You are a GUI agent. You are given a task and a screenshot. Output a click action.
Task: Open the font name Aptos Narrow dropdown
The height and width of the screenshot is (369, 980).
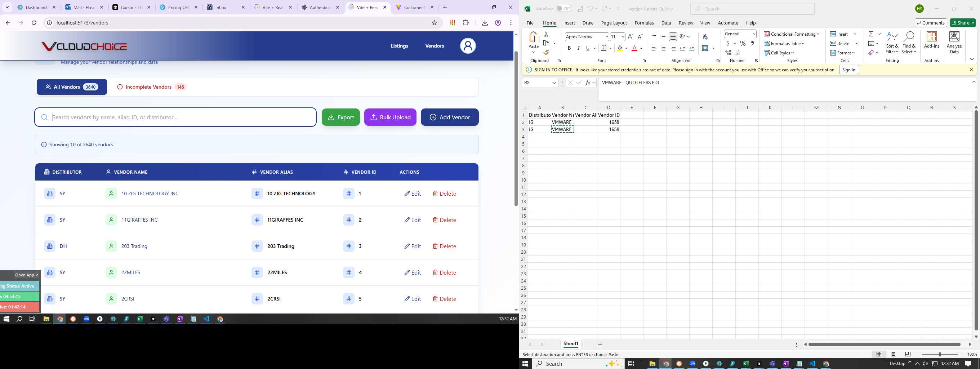[606, 37]
